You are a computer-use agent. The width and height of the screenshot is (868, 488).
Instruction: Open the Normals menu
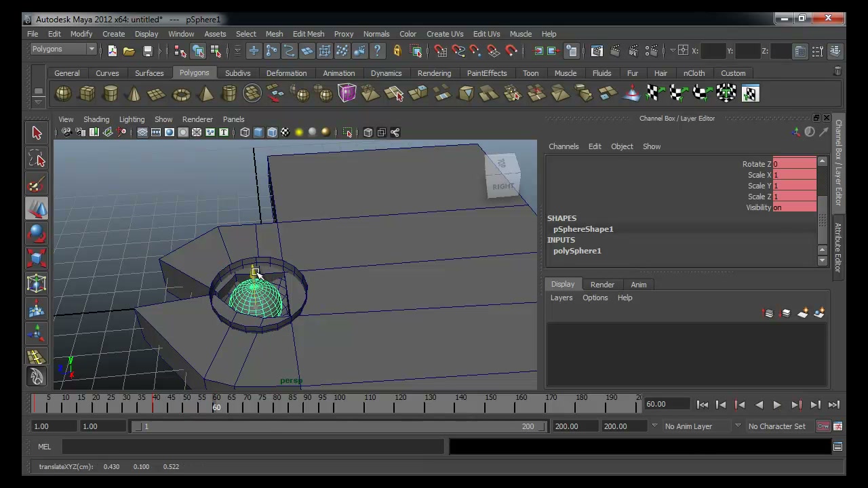(x=376, y=34)
